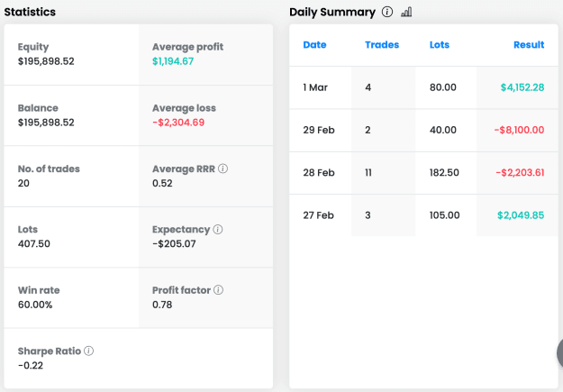Screen dimensions: 563x392
Task: Select the 1 Mar summary row
Action: (423, 87)
